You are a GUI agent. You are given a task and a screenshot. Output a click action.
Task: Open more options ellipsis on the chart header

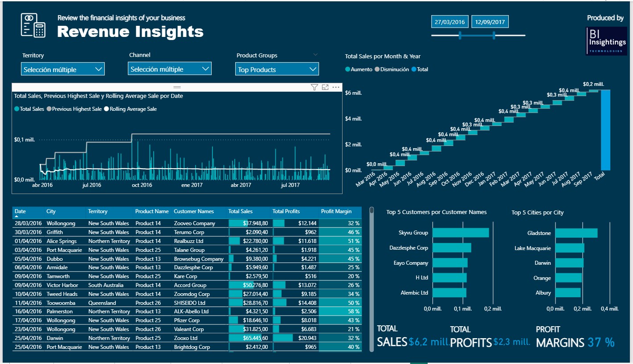pyautogui.click(x=336, y=88)
